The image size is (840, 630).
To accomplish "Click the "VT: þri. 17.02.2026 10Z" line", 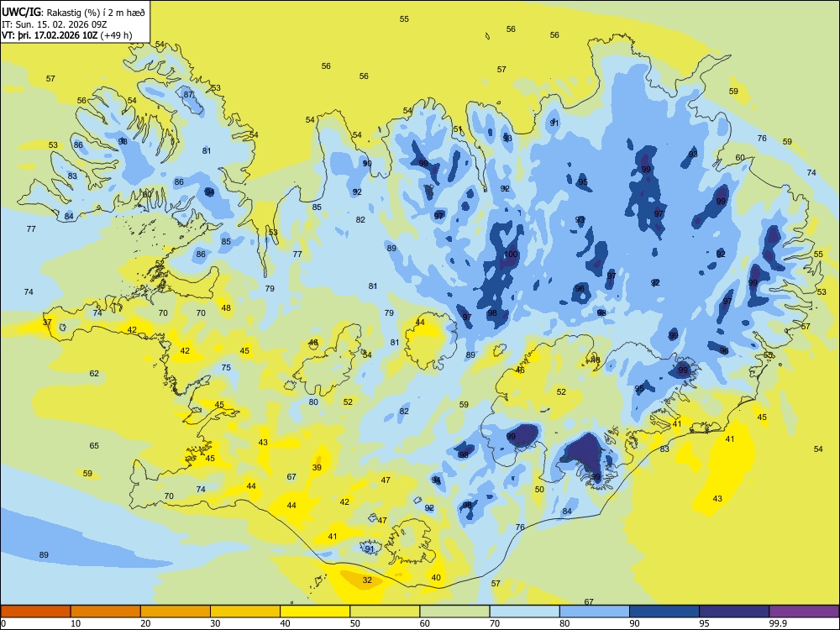I will [50, 35].
